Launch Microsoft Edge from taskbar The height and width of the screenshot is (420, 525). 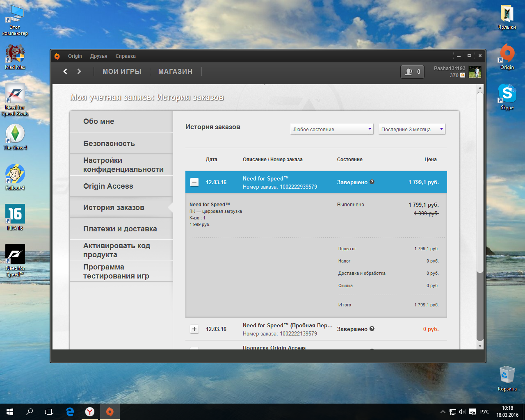point(70,412)
